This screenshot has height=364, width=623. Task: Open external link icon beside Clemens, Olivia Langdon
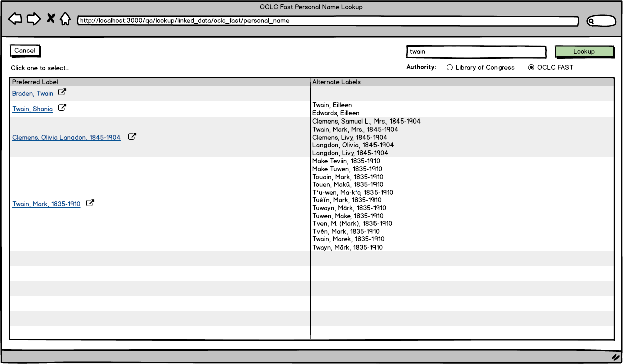pos(132,136)
